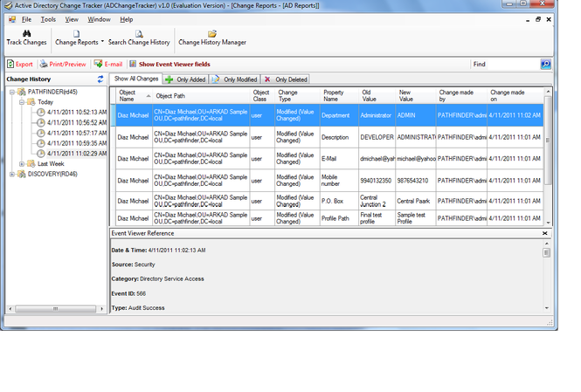
Task: Open the Tools menu
Action: pyautogui.click(x=48, y=19)
